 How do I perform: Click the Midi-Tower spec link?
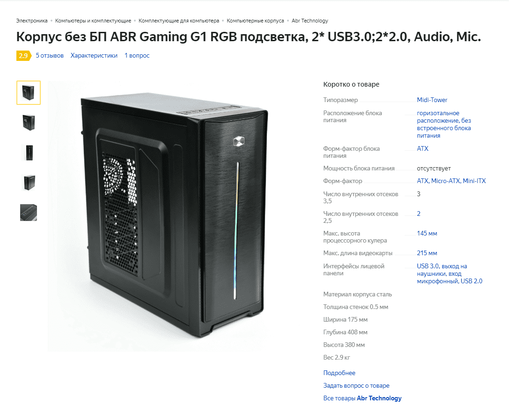[x=432, y=100]
